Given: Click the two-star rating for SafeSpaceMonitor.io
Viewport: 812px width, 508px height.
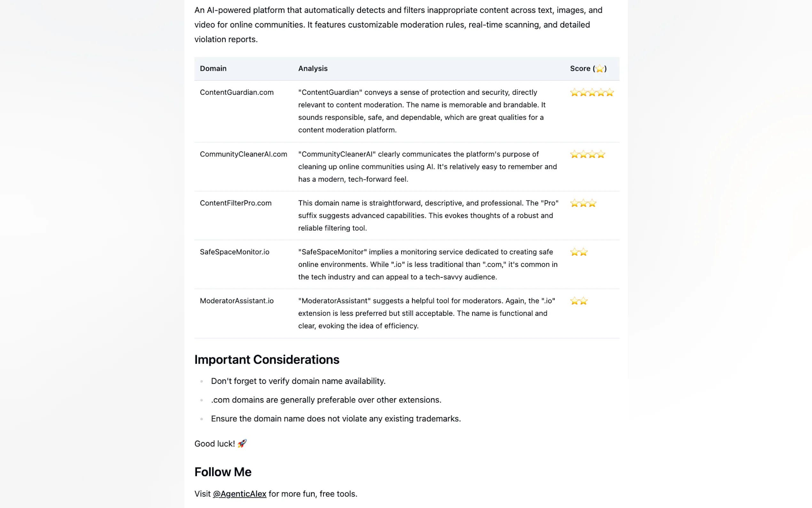Looking at the screenshot, I should click(578, 252).
